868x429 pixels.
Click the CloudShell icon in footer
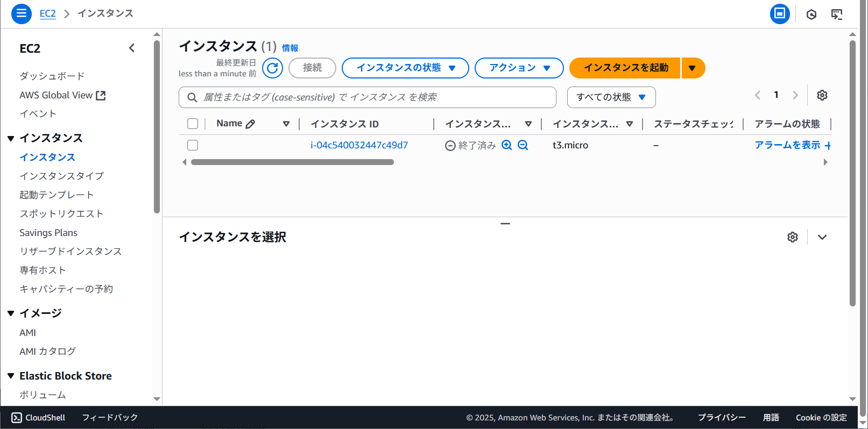17,418
